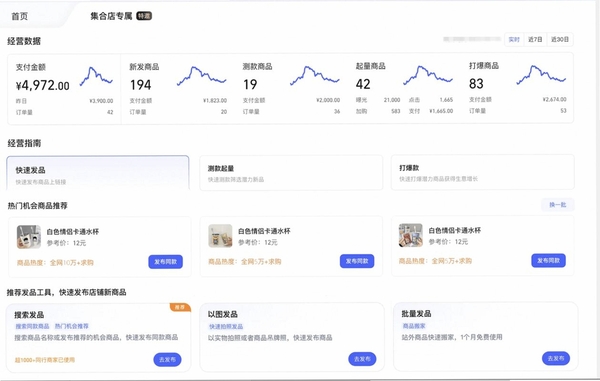Screen dimensions: 600x381
Task: Select the 近30日 time range
Action: coord(559,39)
